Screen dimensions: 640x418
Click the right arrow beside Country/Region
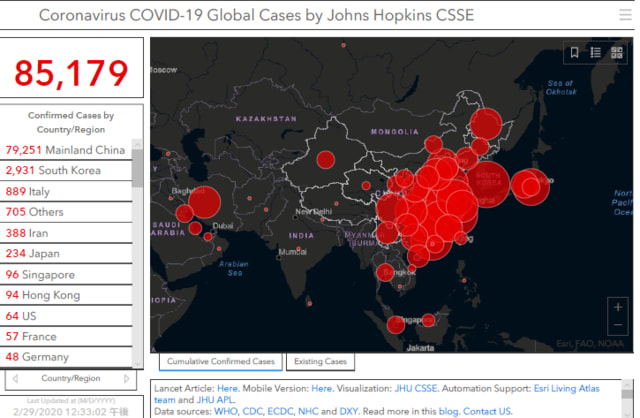pos(126,379)
